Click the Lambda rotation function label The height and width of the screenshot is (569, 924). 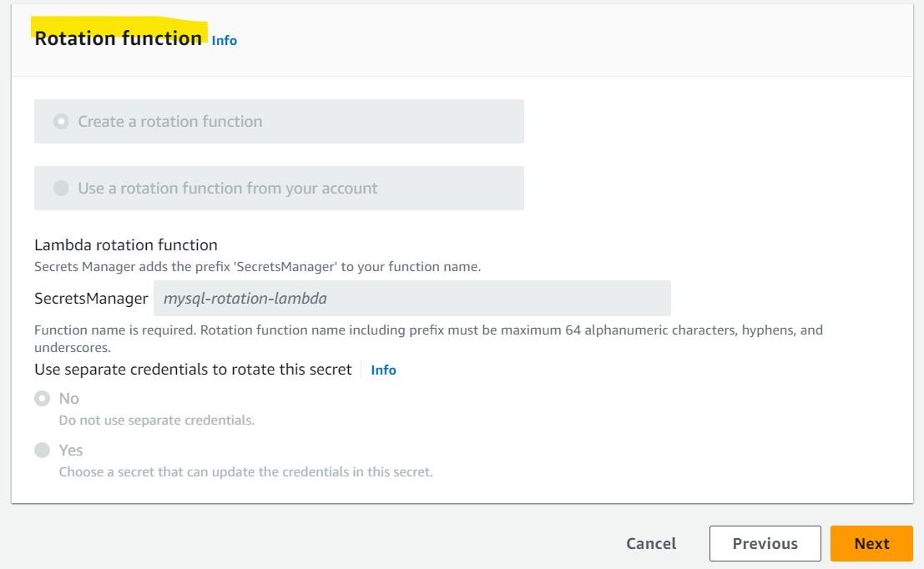[x=125, y=244]
